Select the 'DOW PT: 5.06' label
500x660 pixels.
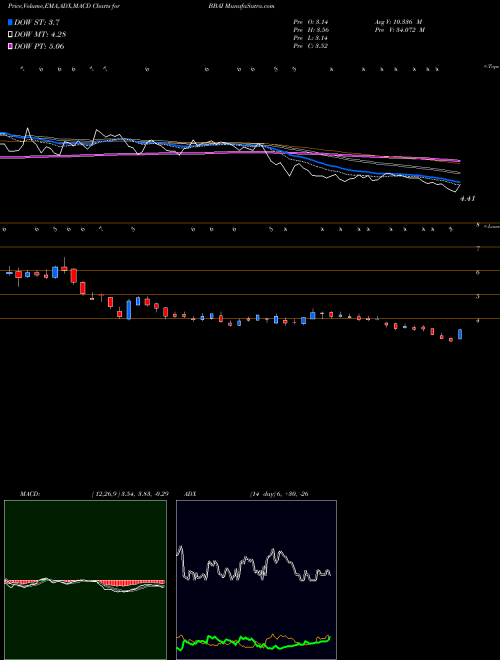pos(39,46)
